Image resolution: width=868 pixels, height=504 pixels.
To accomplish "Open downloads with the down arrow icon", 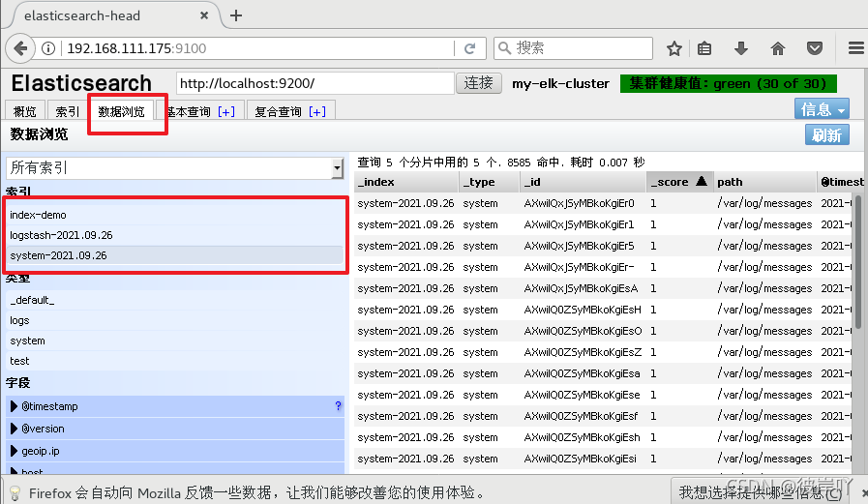I will click(740, 48).
